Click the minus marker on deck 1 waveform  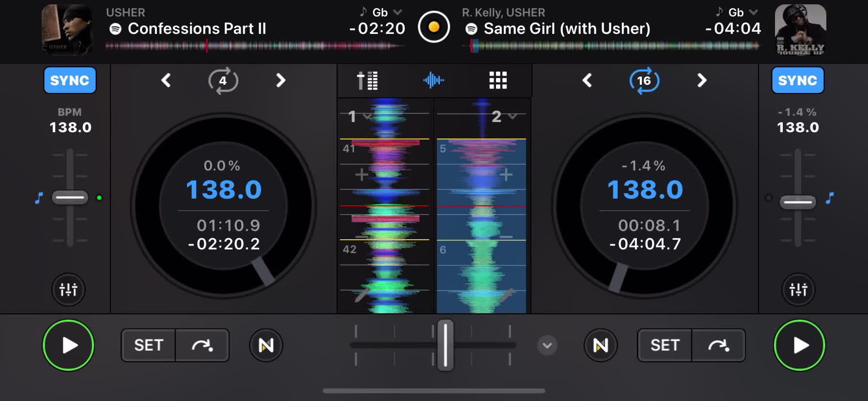(361, 237)
